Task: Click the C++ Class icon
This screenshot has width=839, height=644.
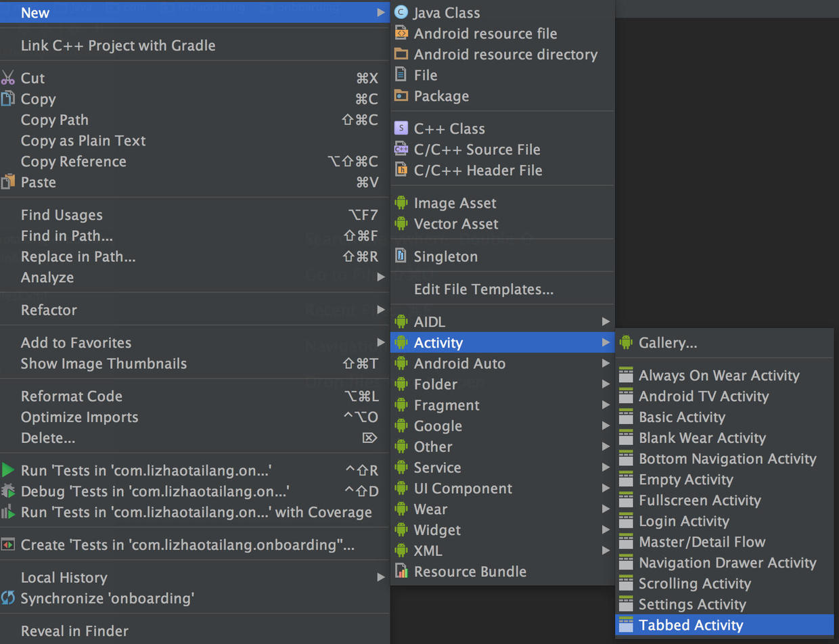Action: (401, 129)
